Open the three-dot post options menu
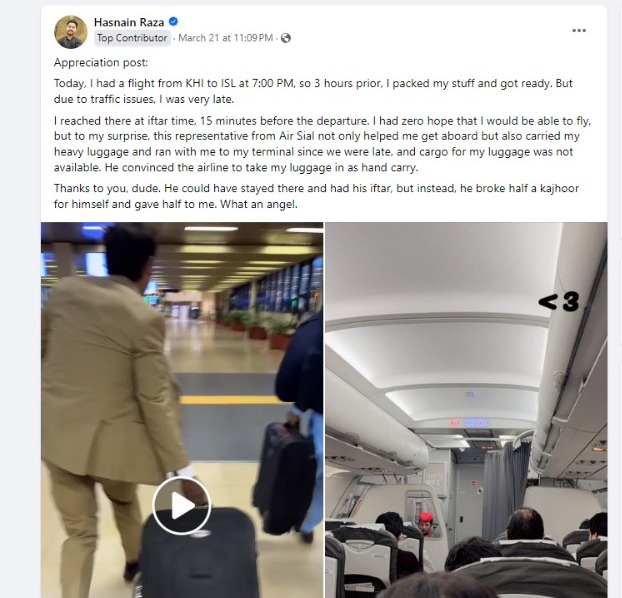Screen dimensions: 622x598 pos(579,31)
